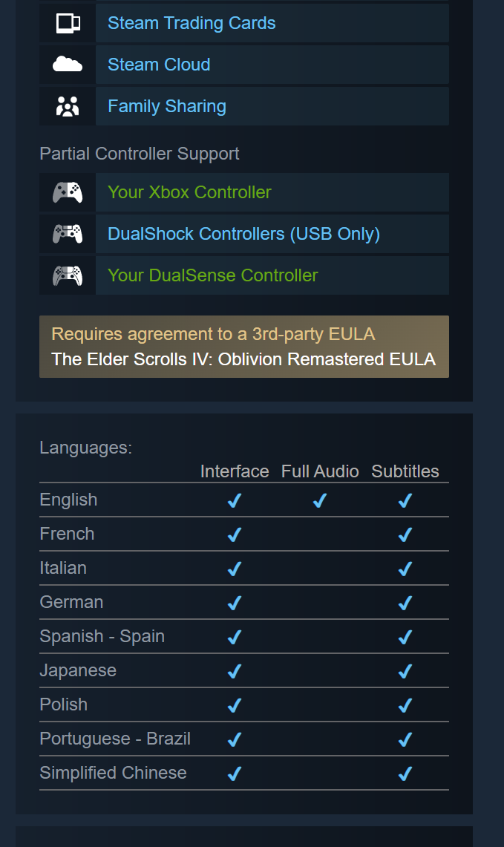Image resolution: width=504 pixels, height=847 pixels.
Task: Click the DualShock controller icon
Action: [68, 234]
